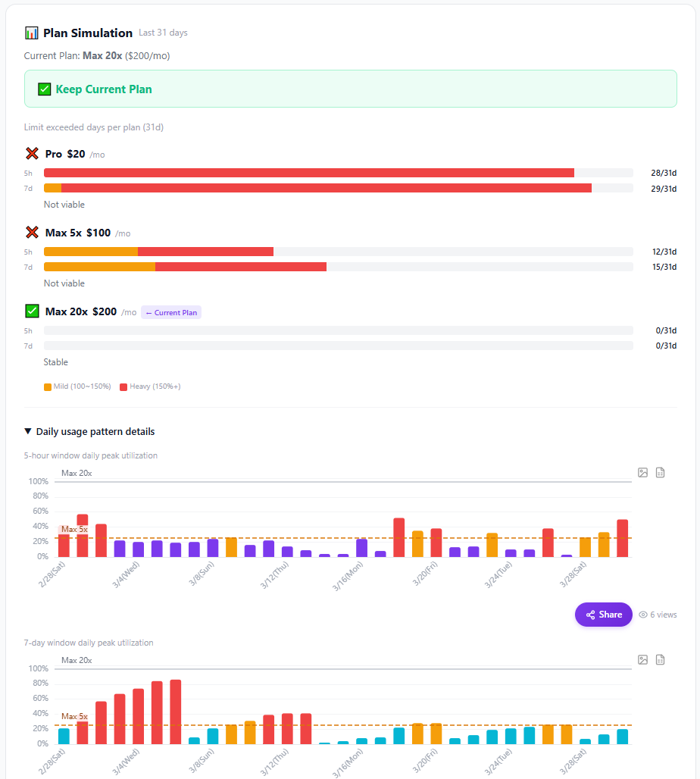The width and height of the screenshot is (700, 779).
Task: Click the Share button
Action: coord(603,615)
